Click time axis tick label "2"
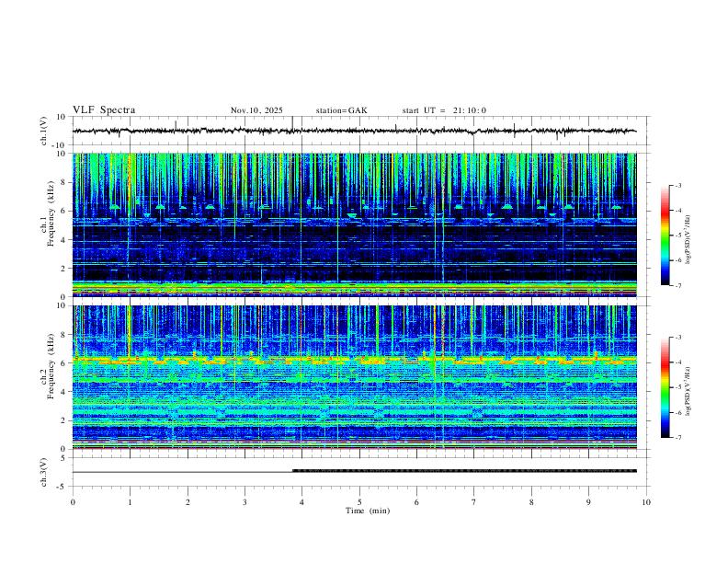The height and width of the screenshot is (563, 728). click(188, 502)
